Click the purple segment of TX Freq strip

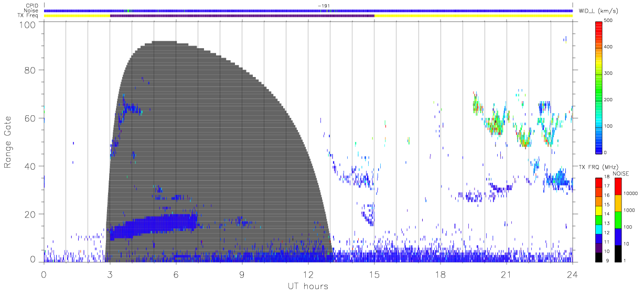tap(242, 16)
